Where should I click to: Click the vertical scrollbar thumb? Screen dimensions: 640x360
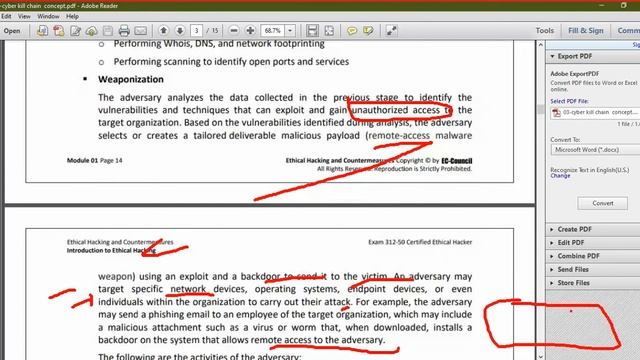540,109
